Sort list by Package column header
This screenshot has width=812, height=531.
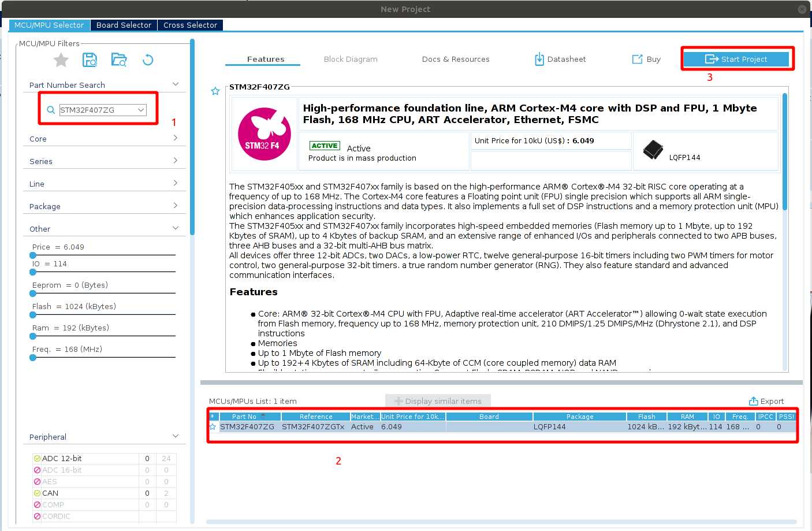click(580, 416)
